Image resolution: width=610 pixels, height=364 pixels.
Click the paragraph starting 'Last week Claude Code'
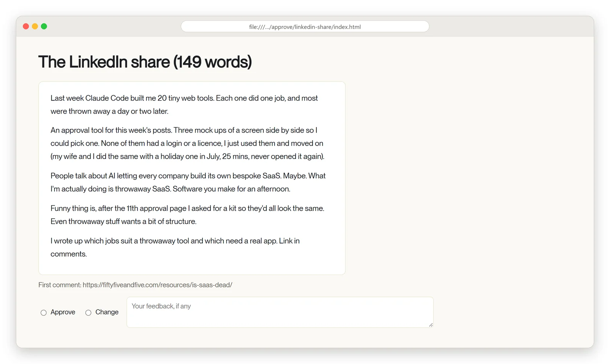pos(184,104)
